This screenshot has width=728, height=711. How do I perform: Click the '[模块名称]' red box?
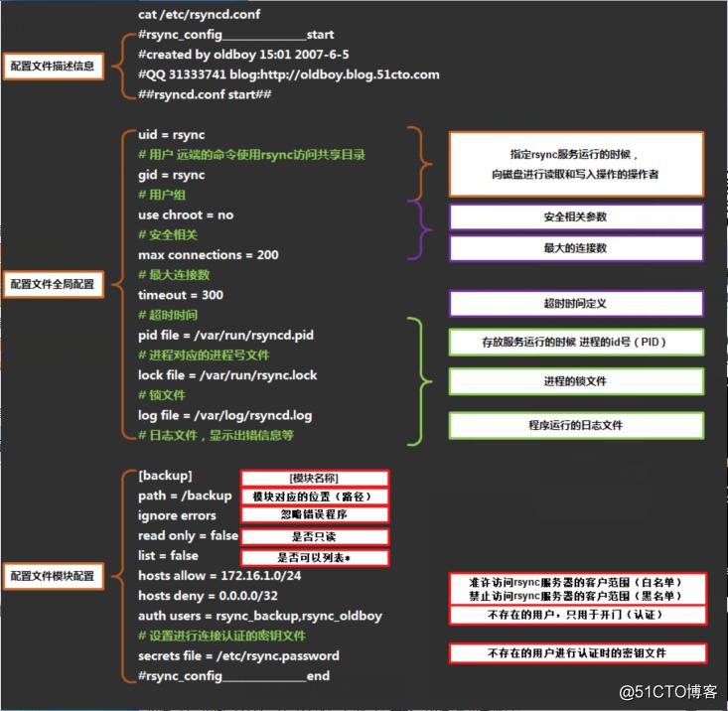point(314,479)
